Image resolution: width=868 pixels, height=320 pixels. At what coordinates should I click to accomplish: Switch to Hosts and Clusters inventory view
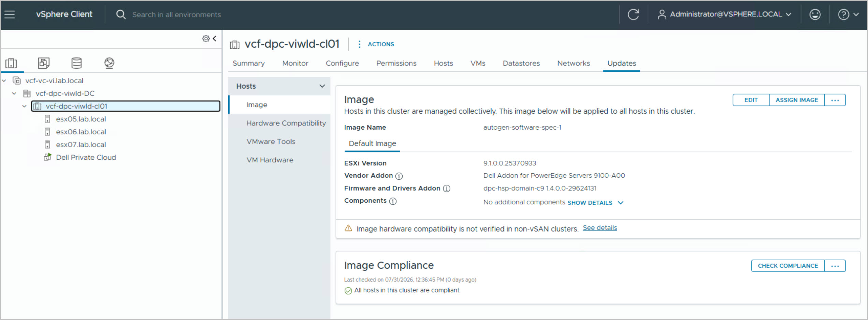(x=11, y=63)
